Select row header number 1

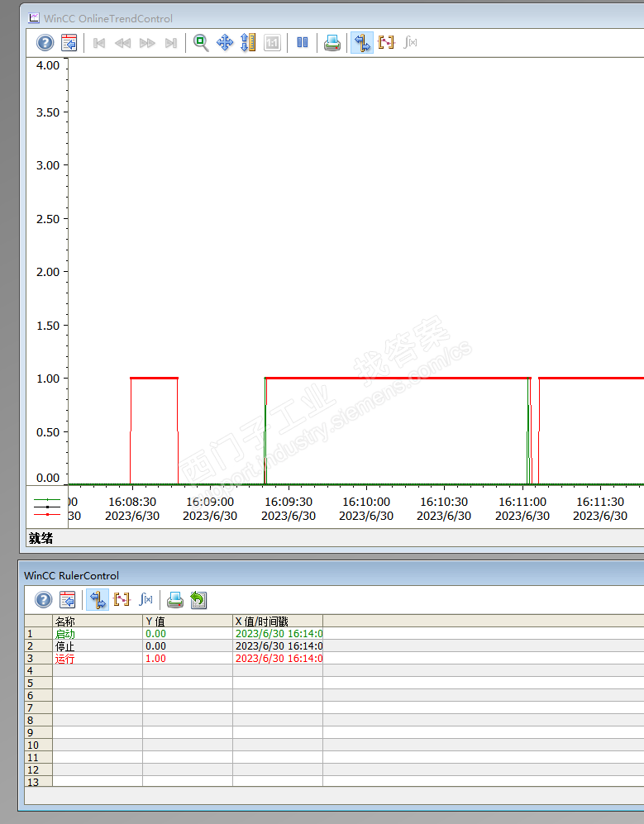point(38,633)
